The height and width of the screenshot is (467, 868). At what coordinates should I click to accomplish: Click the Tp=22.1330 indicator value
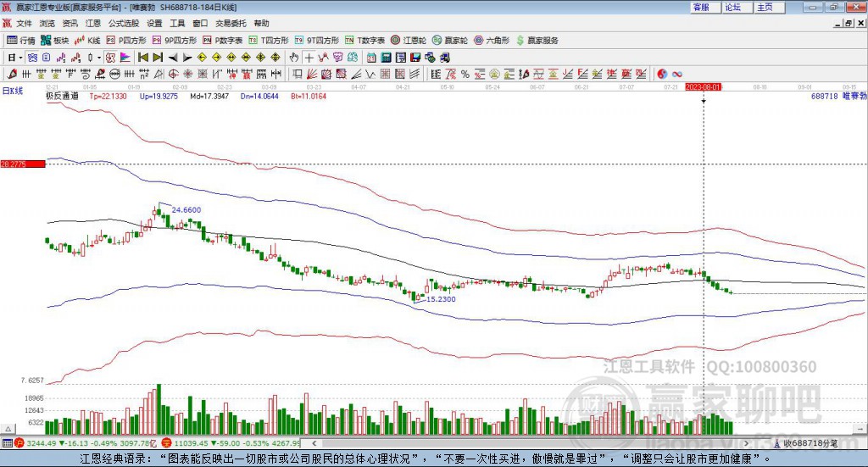pos(108,96)
